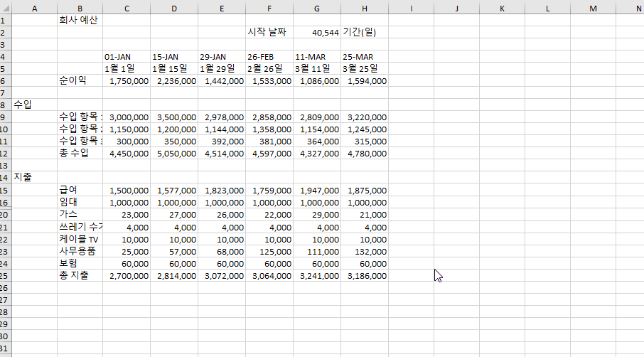
Task: Click the 1월 1일 cell
Action: (127, 68)
